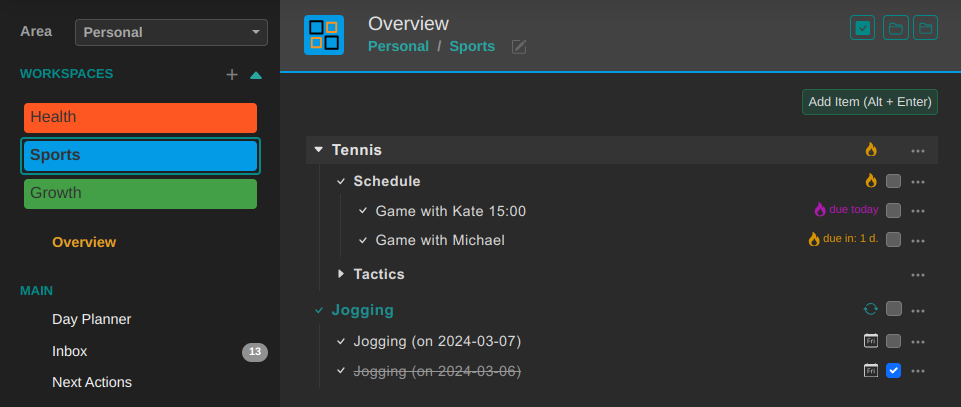This screenshot has width=961, height=407.
Task: Check off the Jogging group
Action: (x=894, y=309)
